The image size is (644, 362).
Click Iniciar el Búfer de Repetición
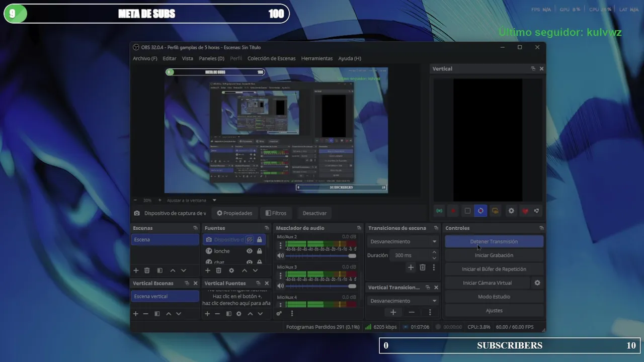(494, 269)
